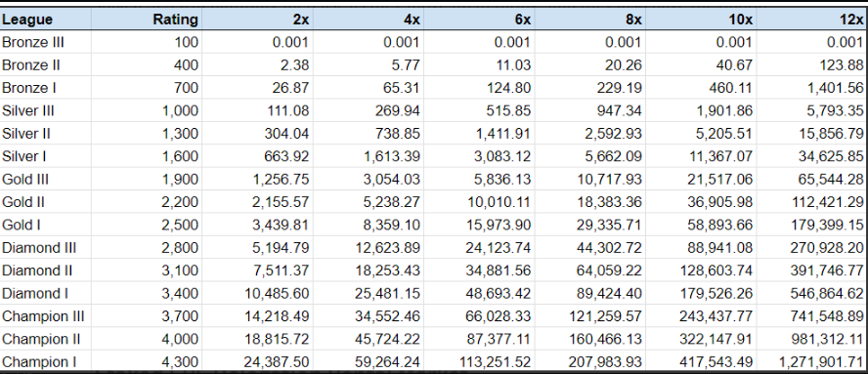This screenshot has width=868, height=374.
Task: Select Champion III 8x value 121,259.57
Action: [590, 316]
